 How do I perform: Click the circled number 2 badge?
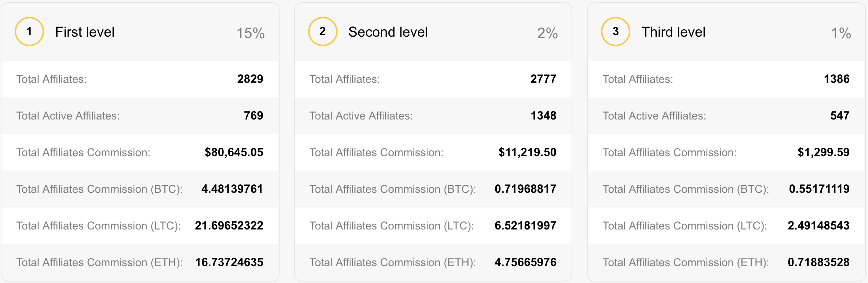[x=322, y=32]
